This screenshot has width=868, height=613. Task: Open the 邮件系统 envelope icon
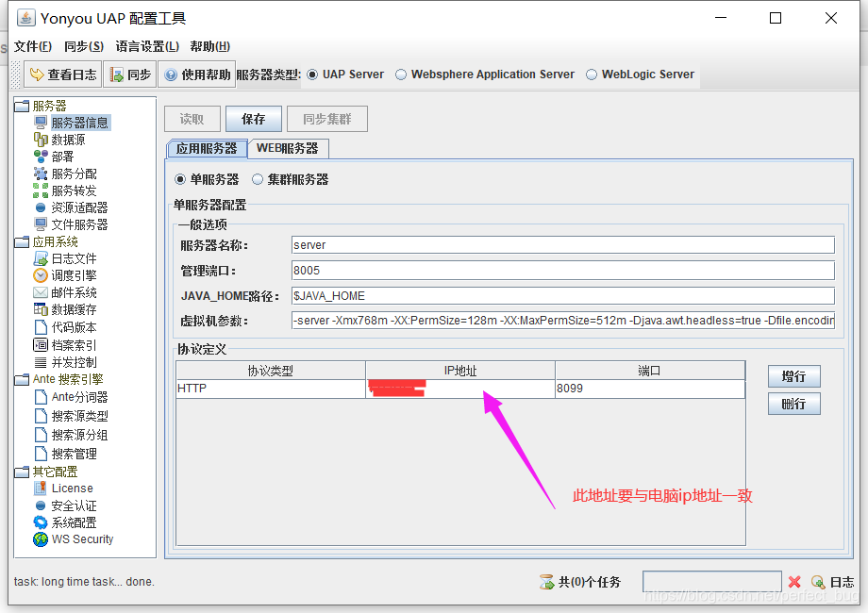click(41, 292)
